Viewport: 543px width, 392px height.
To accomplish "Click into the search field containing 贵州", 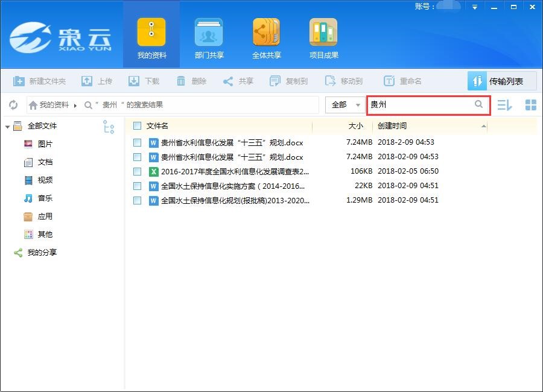I will tap(419, 105).
